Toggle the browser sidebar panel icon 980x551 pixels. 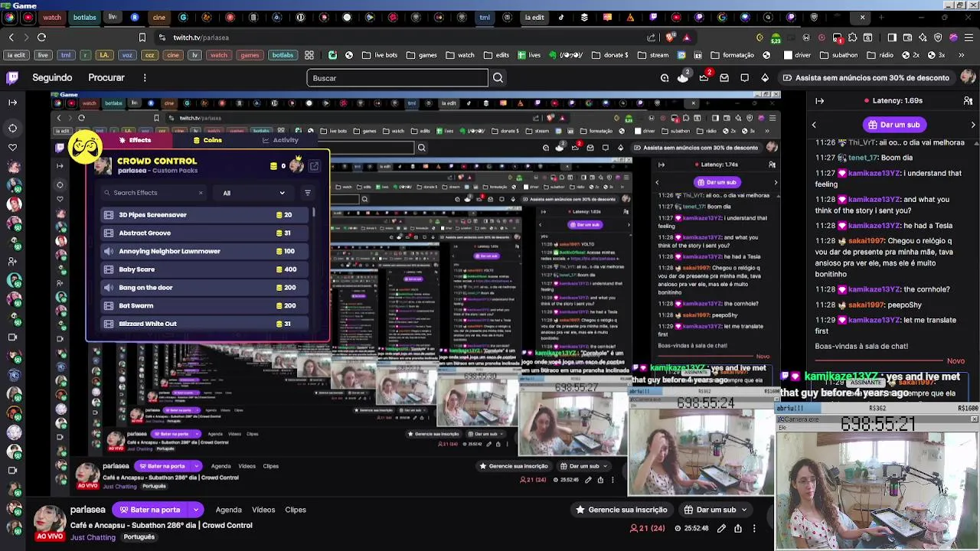click(x=892, y=37)
